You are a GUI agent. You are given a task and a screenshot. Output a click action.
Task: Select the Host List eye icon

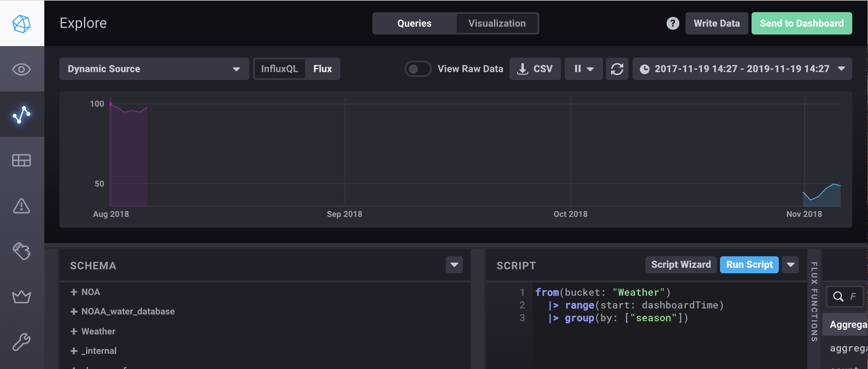21,69
